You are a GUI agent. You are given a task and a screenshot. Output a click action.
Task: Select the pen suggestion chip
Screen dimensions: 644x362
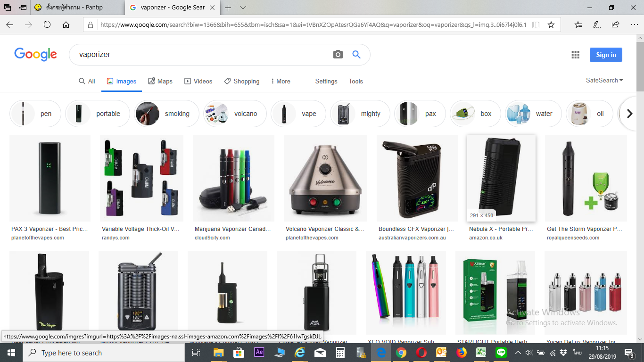35,114
